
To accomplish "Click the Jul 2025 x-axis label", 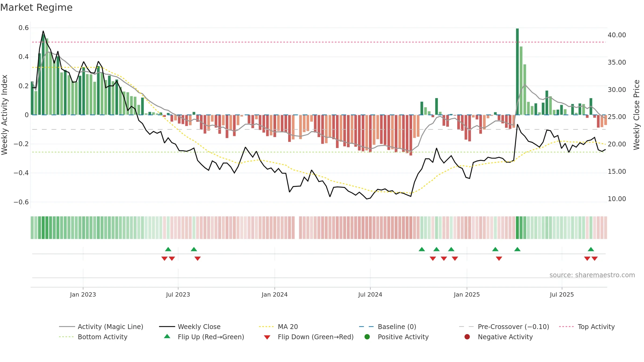I will 562,294.
